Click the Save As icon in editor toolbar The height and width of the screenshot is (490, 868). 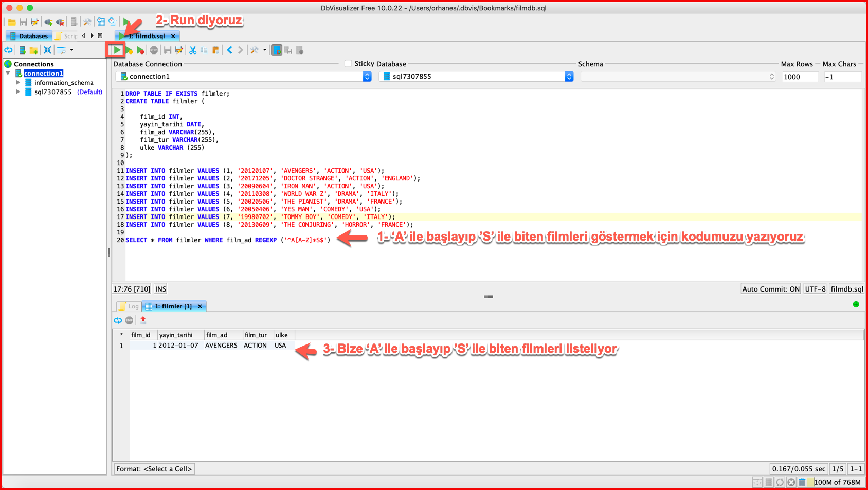pos(179,50)
